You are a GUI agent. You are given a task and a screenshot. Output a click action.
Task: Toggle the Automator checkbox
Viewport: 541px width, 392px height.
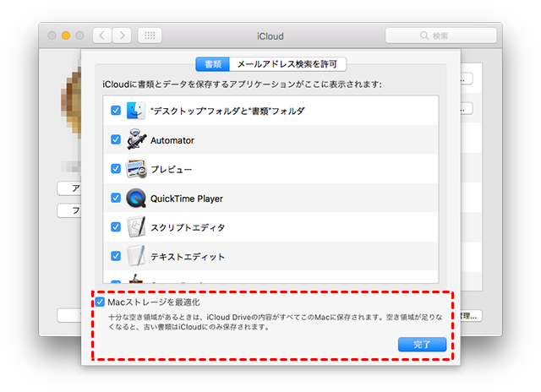pyautogui.click(x=116, y=139)
